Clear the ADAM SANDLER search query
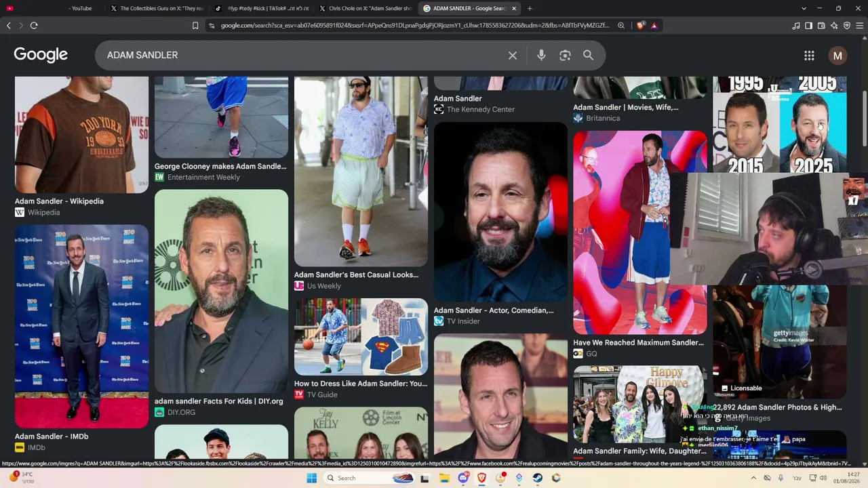 click(x=513, y=56)
